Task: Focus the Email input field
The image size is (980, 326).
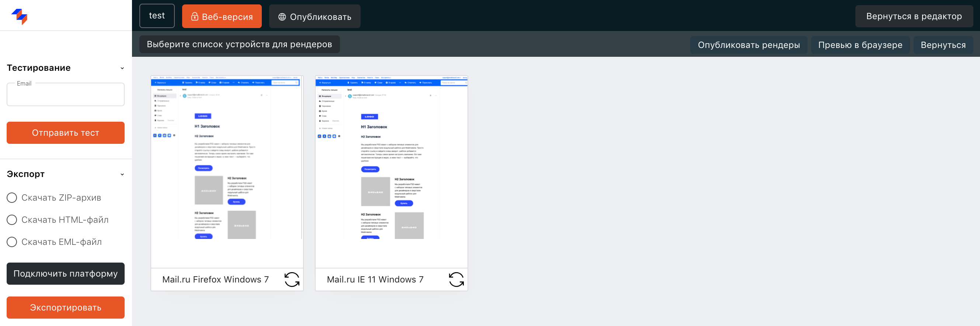Action: pyautogui.click(x=65, y=94)
